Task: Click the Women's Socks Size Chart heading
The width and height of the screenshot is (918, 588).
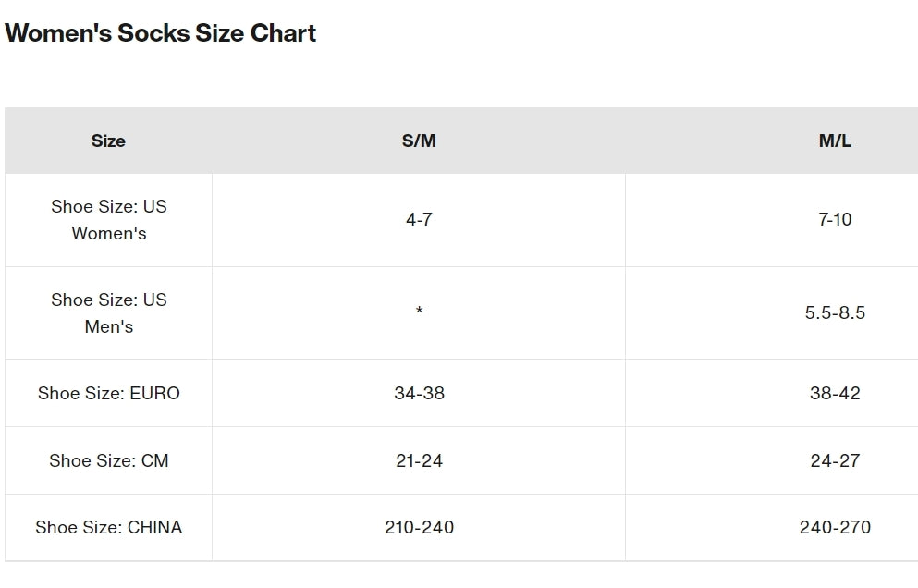Action: 161,32
